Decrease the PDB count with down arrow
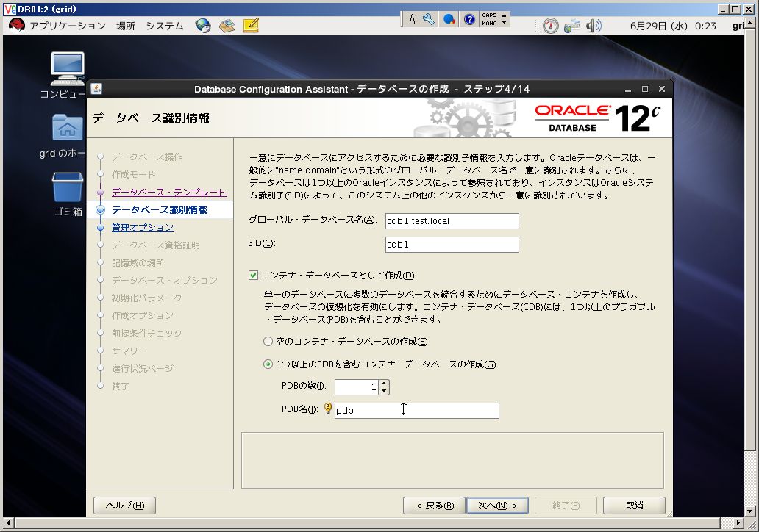The width and height of the screenshot is (759, 532). 384,390
